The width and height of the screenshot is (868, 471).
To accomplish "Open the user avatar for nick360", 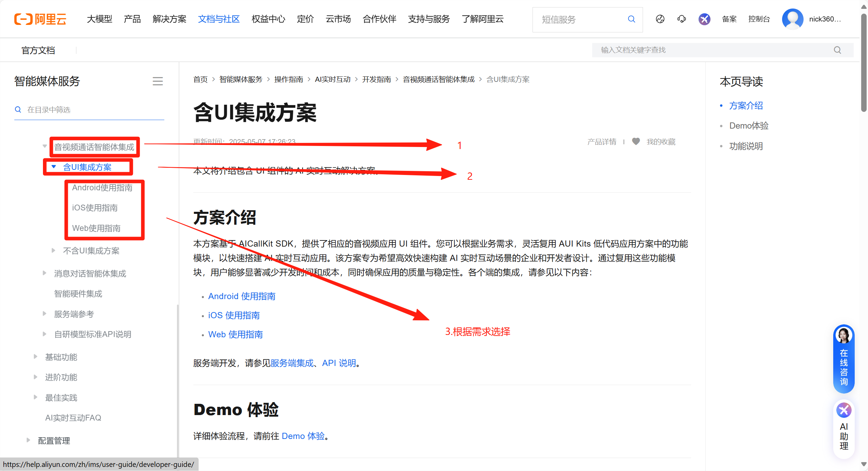I will [x=792, y=19].
